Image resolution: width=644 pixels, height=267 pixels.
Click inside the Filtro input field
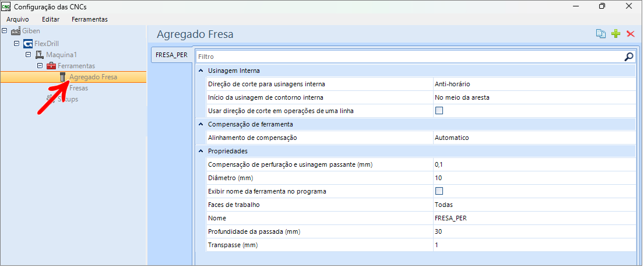click(409, 57)
